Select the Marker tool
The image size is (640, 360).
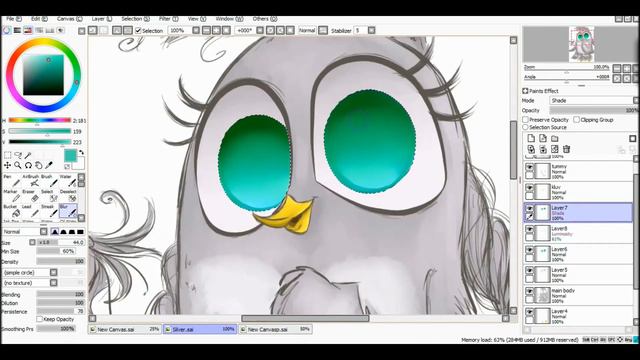12,196
